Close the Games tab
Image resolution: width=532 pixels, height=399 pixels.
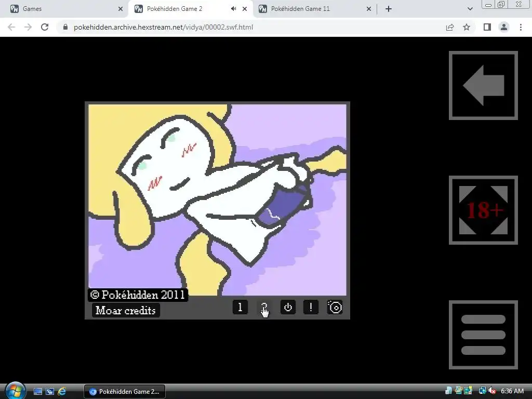[121, 9]
